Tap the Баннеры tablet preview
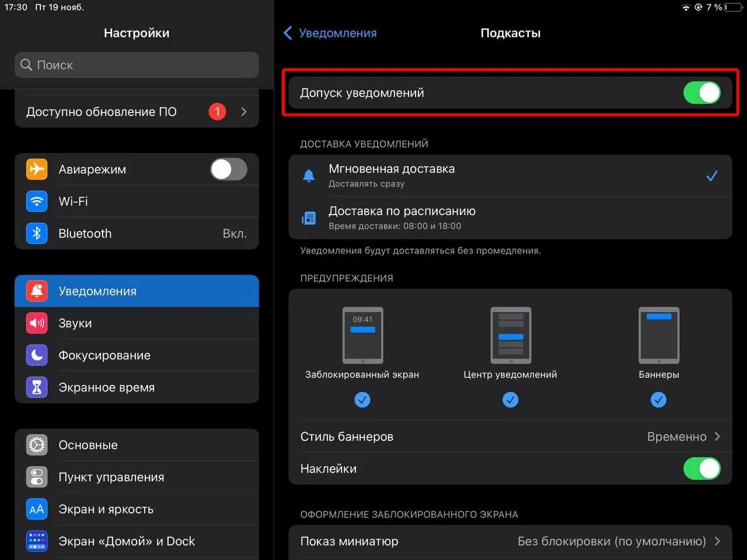This screenshot has width=747, height=560. click(x=659, y=335)
